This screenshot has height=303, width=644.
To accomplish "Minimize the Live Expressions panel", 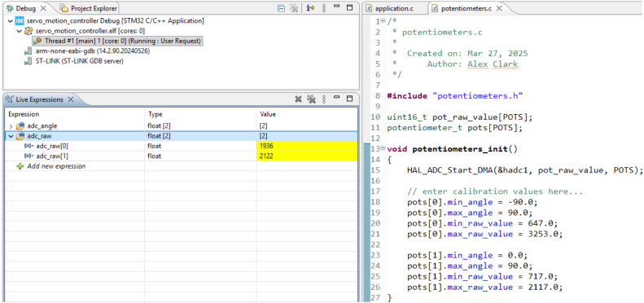I will point(337,98).
